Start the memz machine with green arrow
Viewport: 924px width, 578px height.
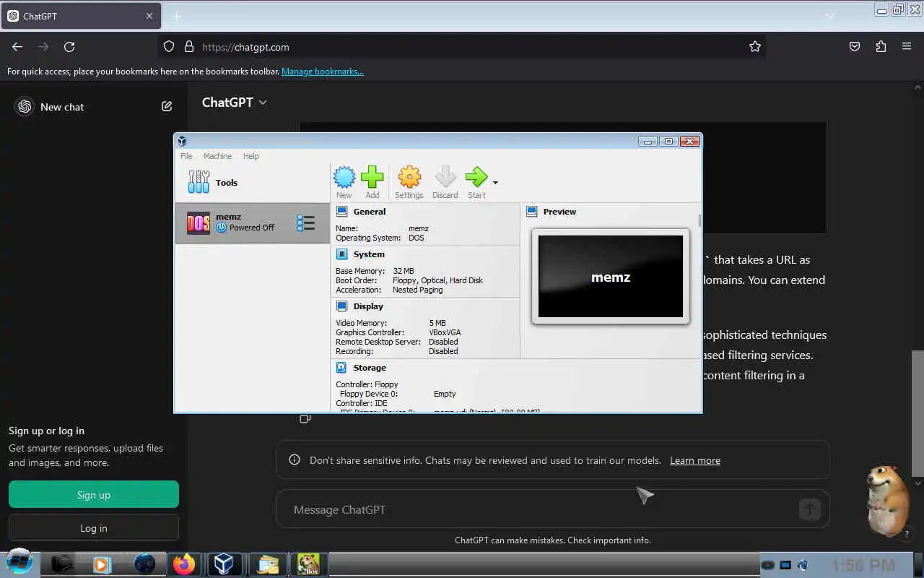tap(476, 177)
